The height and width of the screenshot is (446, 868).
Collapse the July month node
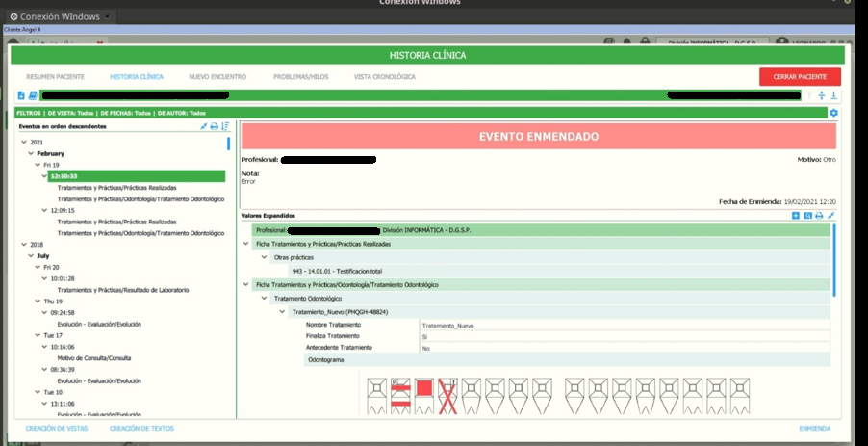(x=31, y=256)
